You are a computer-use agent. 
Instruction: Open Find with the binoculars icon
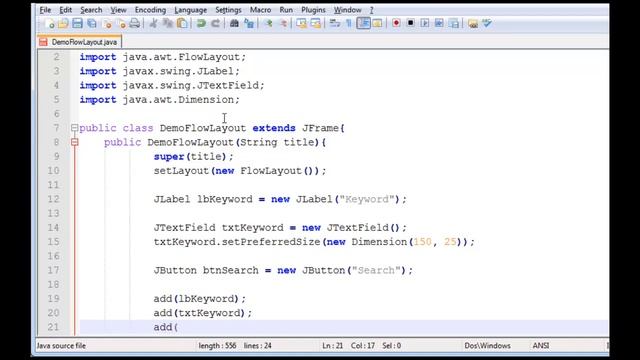[234, 23]
